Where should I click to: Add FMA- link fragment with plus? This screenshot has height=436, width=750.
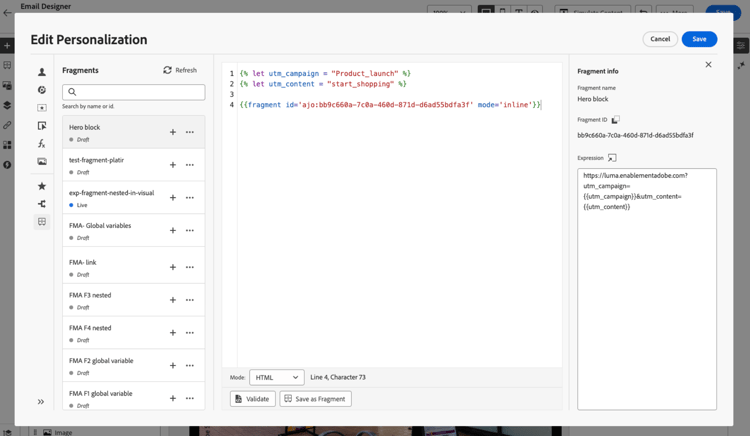pyautogui.click(x=173, y=267)
